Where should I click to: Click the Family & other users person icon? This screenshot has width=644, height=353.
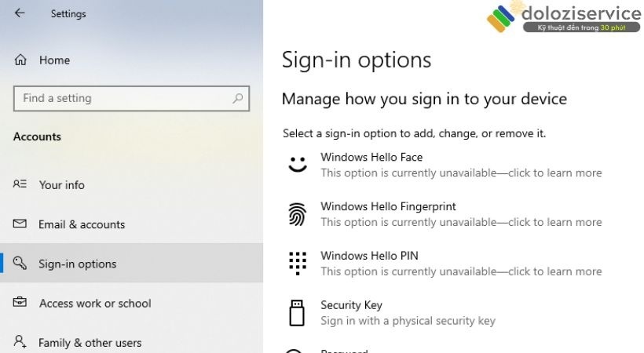[20, 341]
